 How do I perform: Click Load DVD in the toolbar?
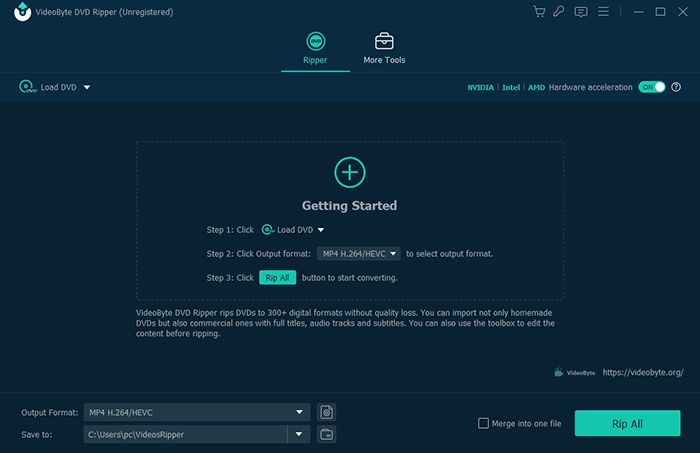48,87
